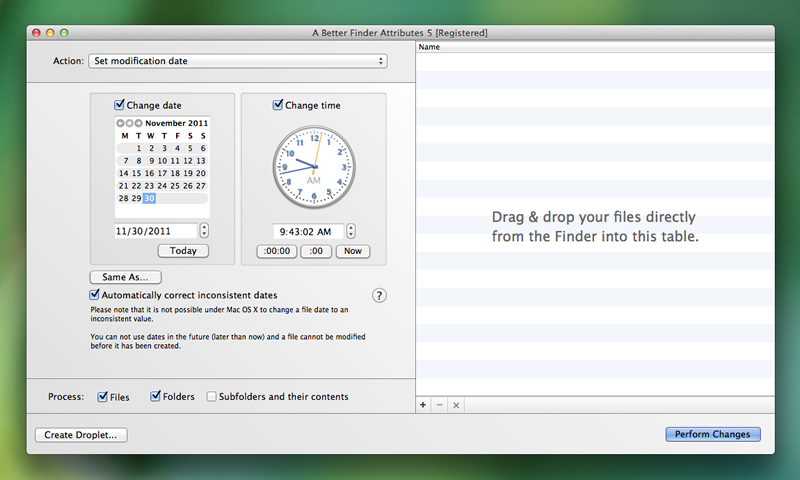800x480 pixels.
Task: Click the 11/30/2011 date input field
Action: click(156, 231)
